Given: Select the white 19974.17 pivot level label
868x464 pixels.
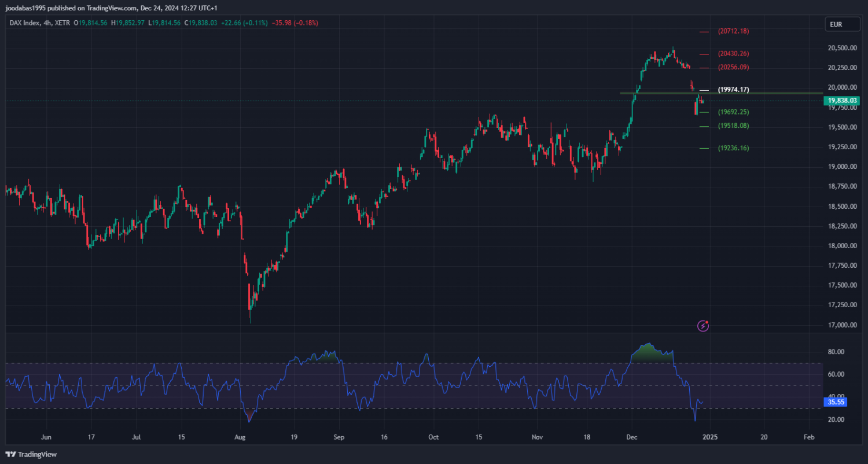Looking at the screenshot, I should (733, 90).
